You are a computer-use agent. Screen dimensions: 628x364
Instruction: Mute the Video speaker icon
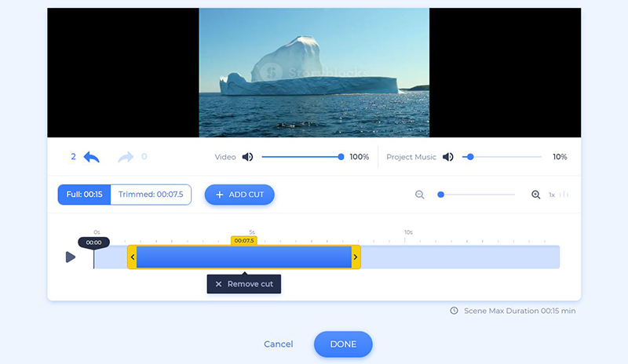(247, 157)
